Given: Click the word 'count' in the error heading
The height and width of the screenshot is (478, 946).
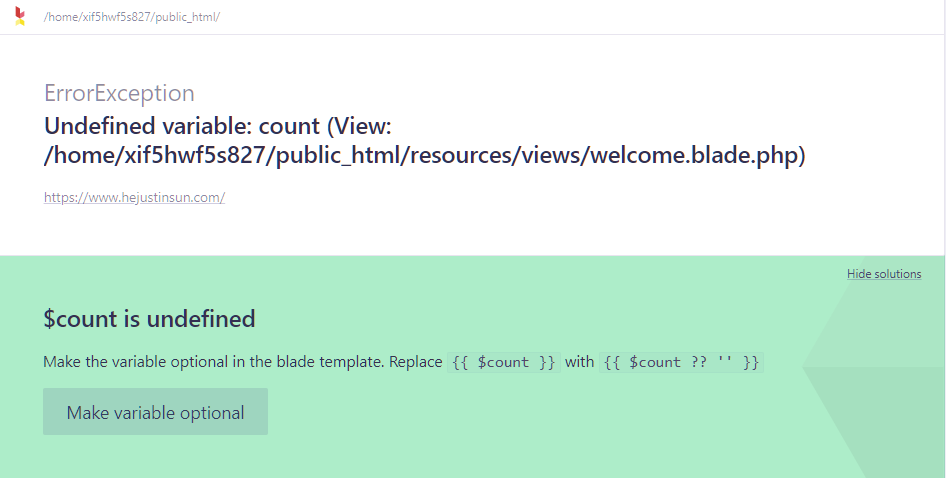Looking at the screenshot, I should pos(289,127).
